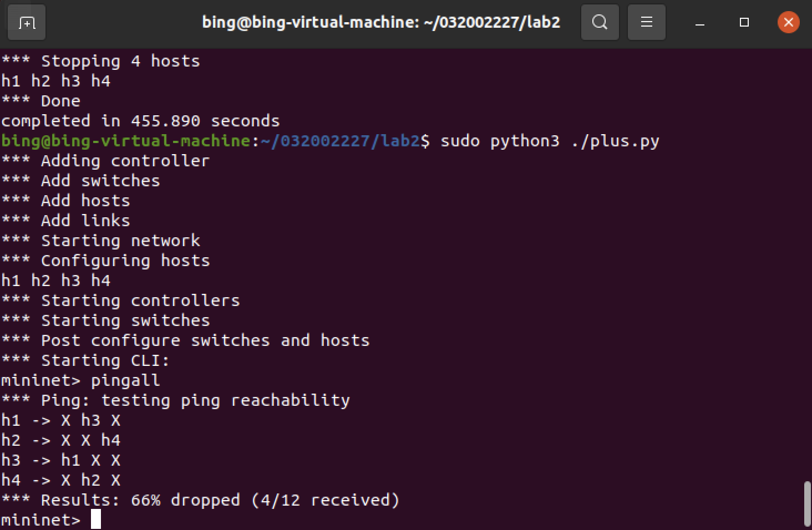The image size is (812, 530).
Task: Close the terminal with the orange X
Action: (788, 23)
